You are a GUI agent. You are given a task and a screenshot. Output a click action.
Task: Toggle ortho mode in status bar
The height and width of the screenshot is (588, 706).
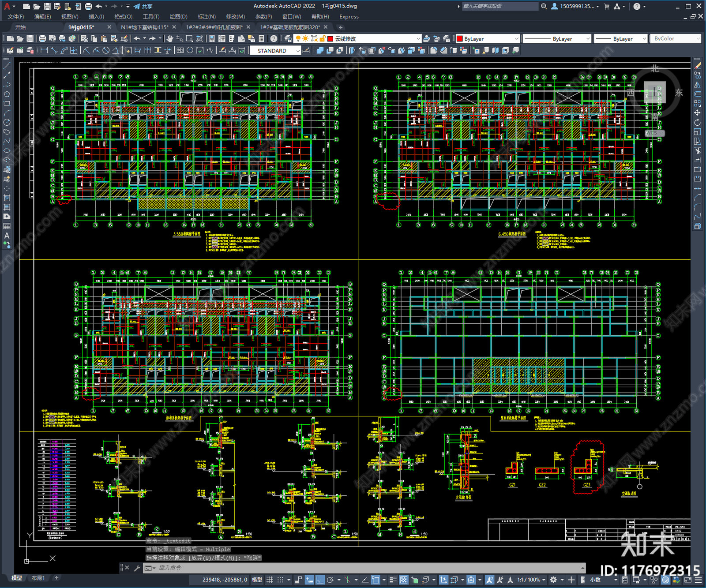point(320,580)
